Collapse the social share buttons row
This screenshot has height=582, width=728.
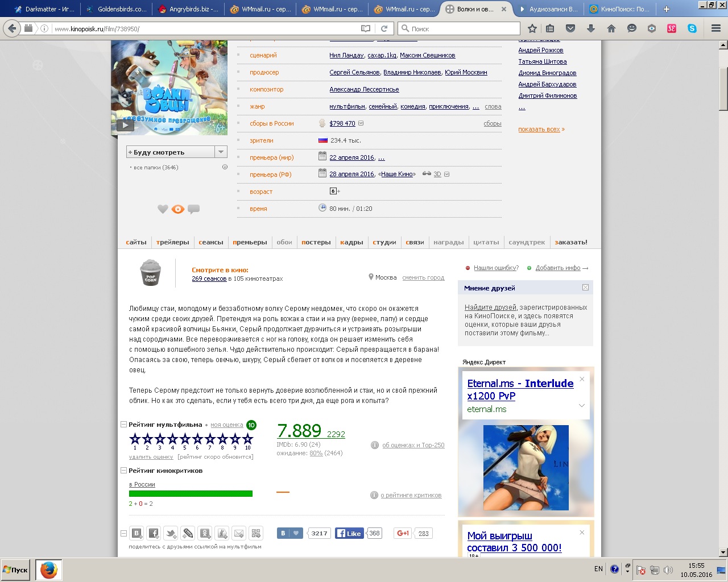pyautogui.click(x=123, y=533)
